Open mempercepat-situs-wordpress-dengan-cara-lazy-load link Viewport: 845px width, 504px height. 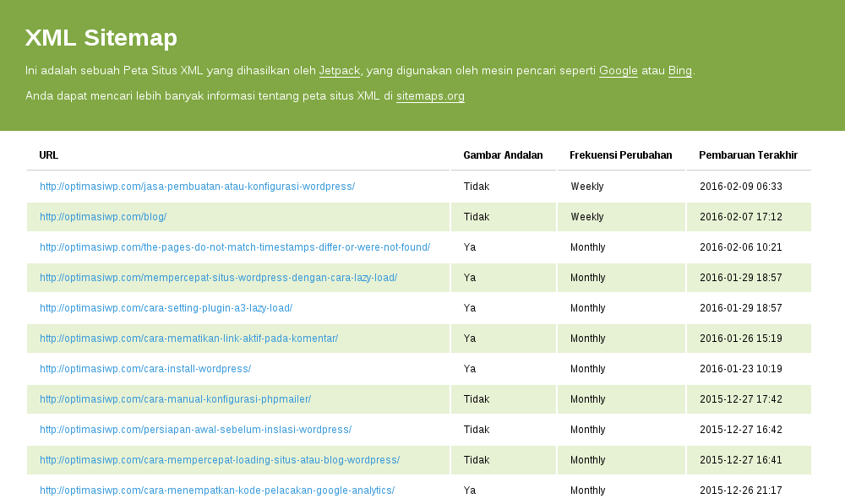pos(218,277)
